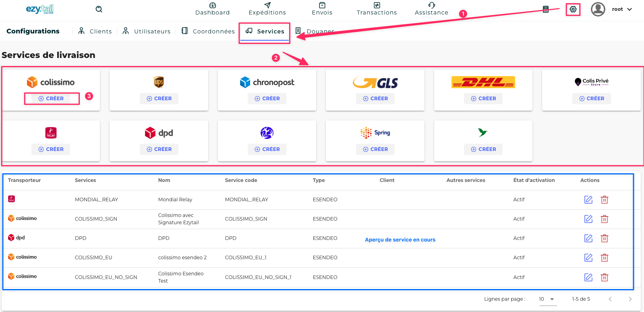
Task: Create a Colis Privé service
Action: point(592,99)
